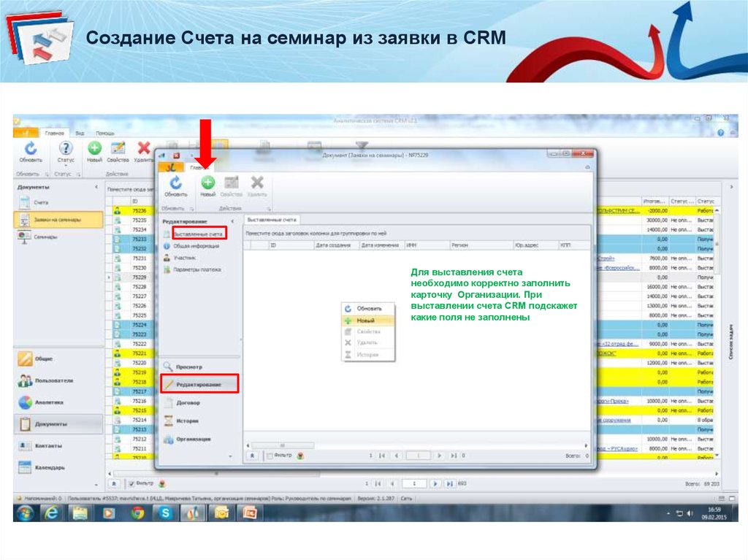Open PowerPoint from taskbar
Screen dimensions: 748x560
click(x=250, y=513)
